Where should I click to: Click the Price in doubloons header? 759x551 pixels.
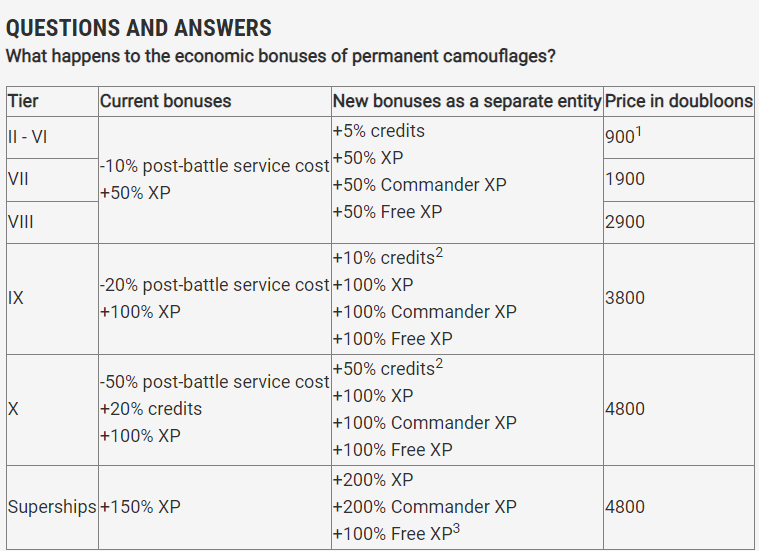(679, 101)
